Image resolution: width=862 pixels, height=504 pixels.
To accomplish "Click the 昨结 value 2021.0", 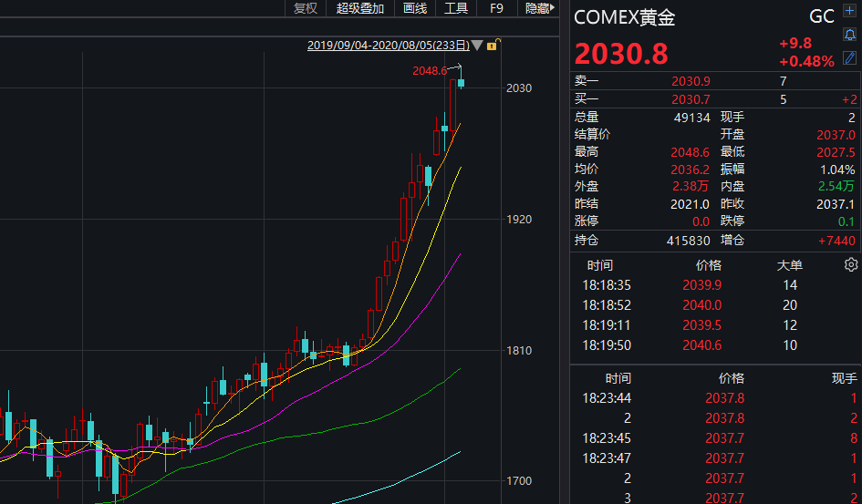I will (690, 204).
